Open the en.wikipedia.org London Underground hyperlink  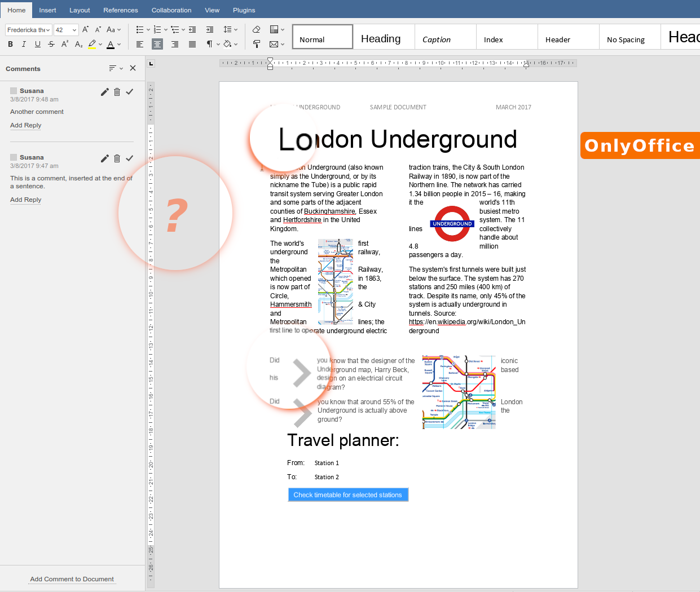pyautogui.click(x=467, y=326)
